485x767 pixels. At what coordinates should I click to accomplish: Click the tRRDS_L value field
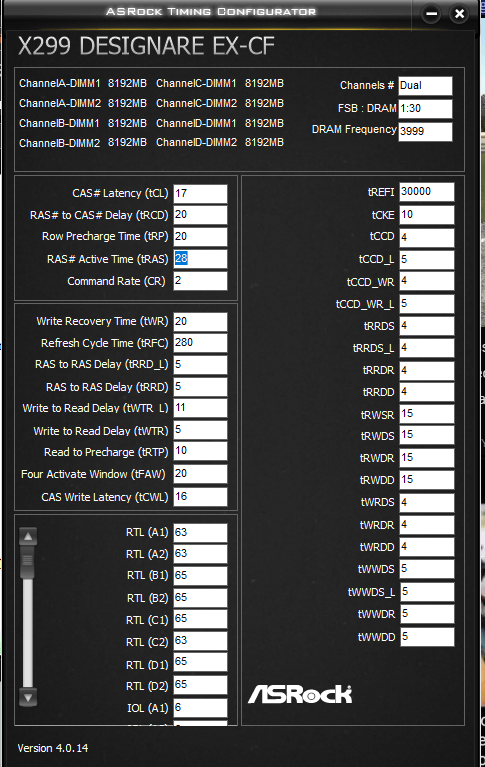[x=427, y=348]
